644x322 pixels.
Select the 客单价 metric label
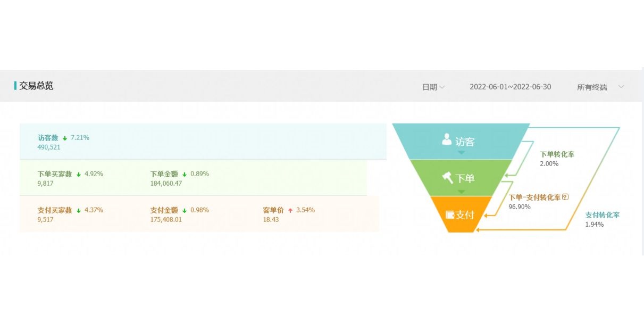click(273, 210)
